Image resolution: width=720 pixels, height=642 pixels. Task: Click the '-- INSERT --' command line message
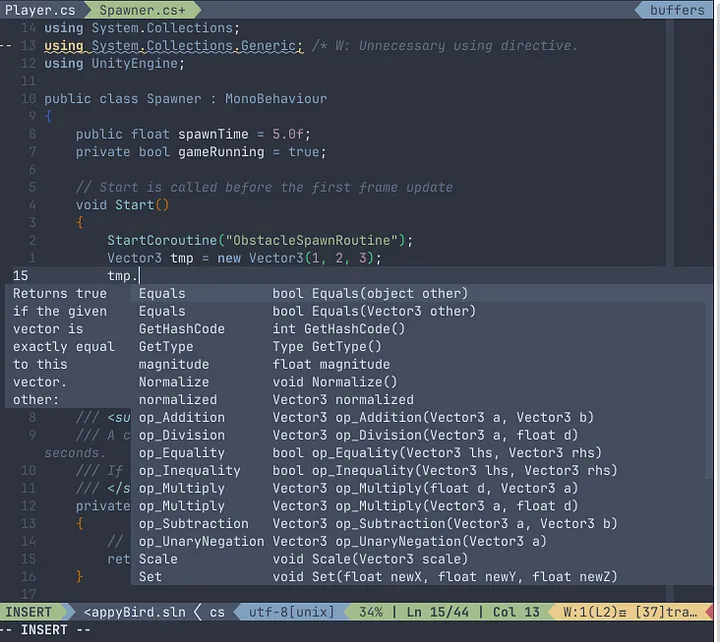46,630
